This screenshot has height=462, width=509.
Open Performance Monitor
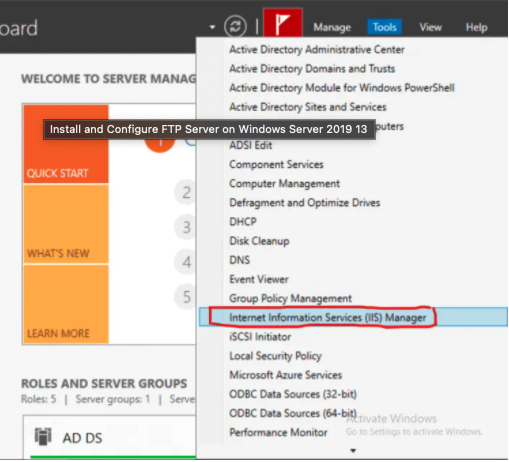[x=278, y=433]
